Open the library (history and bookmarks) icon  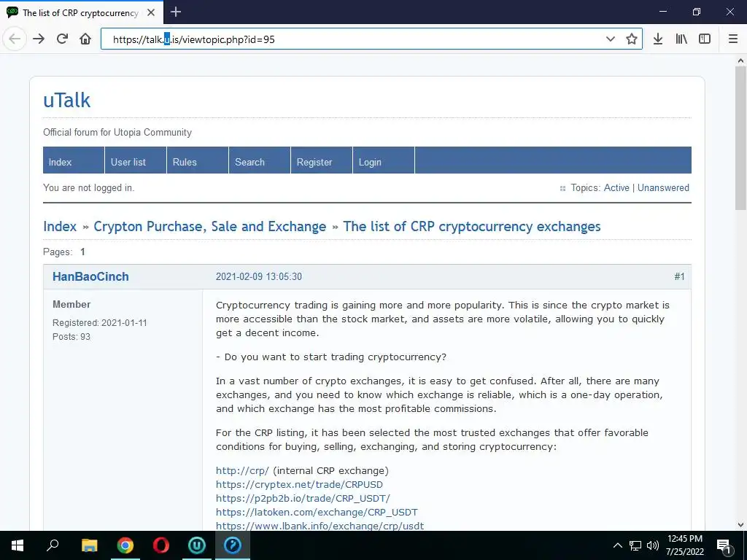pyautogui.click(x=681, y=39)
